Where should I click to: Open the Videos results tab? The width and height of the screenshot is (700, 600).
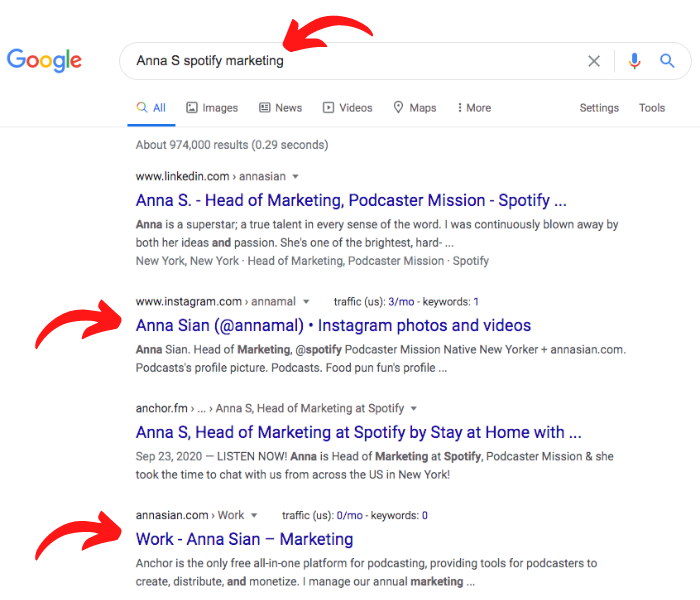[x=347, y=108]
